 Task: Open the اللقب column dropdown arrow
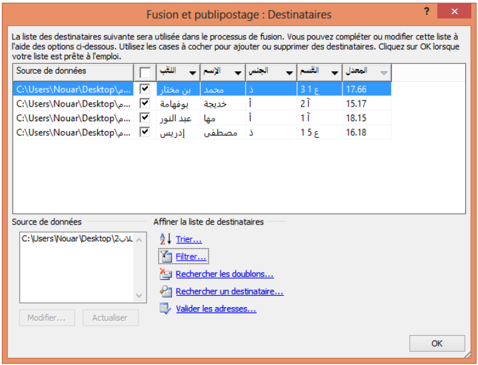point(193,73)
